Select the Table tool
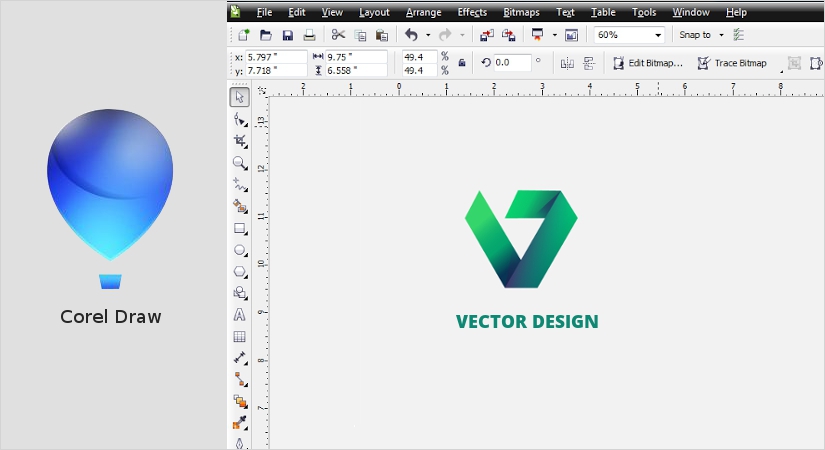The height and width of the screenshot is (450, 825). (x=240, y=336)
